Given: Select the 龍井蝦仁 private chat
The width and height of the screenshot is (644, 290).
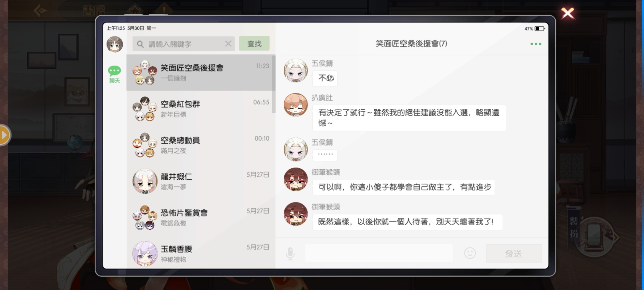Looking at the screenshot, I should point(201,181).
